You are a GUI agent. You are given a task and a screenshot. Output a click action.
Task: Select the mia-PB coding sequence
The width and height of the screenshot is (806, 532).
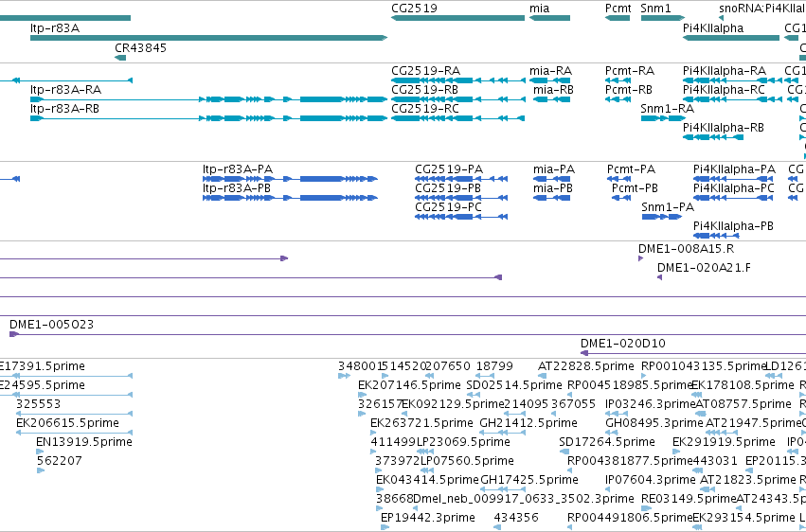pos(551,198)
